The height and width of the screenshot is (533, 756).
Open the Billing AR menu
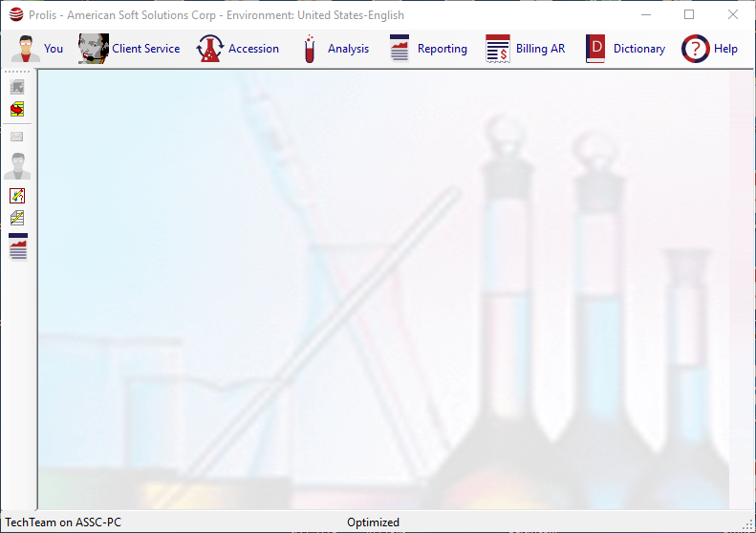(x=525, y=49)
